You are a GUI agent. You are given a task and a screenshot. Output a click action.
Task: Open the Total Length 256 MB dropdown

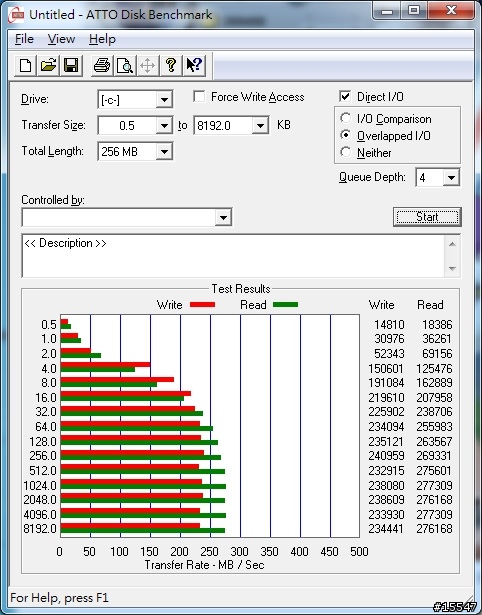coord(164,151)
